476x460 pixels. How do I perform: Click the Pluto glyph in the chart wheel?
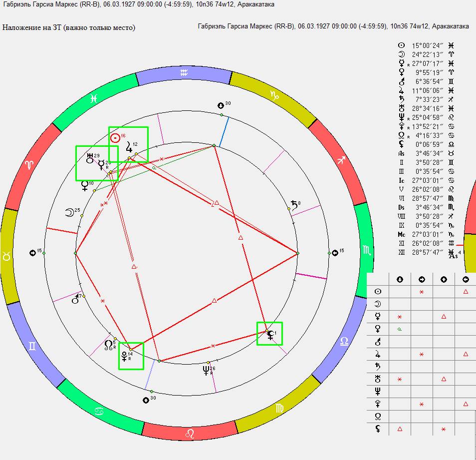pyautogui.click(x=124, y=357)
